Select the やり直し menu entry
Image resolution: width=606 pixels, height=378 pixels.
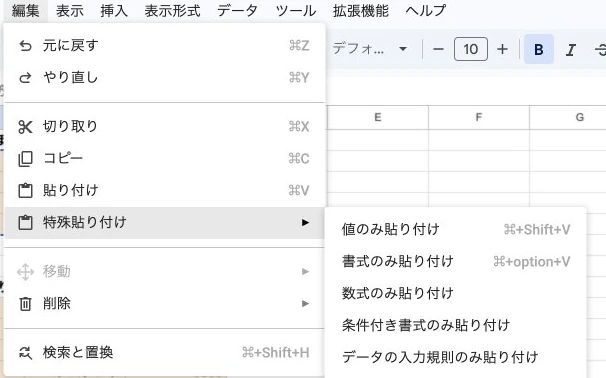[x=164, y=78]
